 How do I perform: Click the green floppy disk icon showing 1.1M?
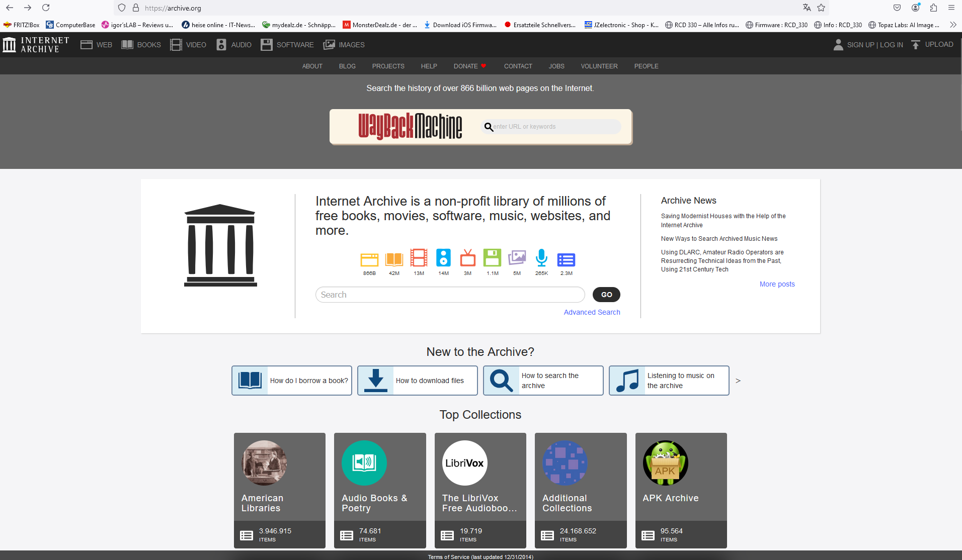pos(492,258)
